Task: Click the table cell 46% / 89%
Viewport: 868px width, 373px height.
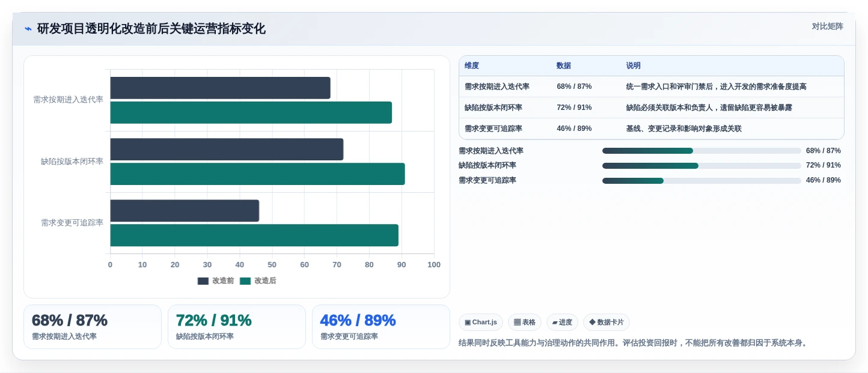Action: [x=574, y=129]
